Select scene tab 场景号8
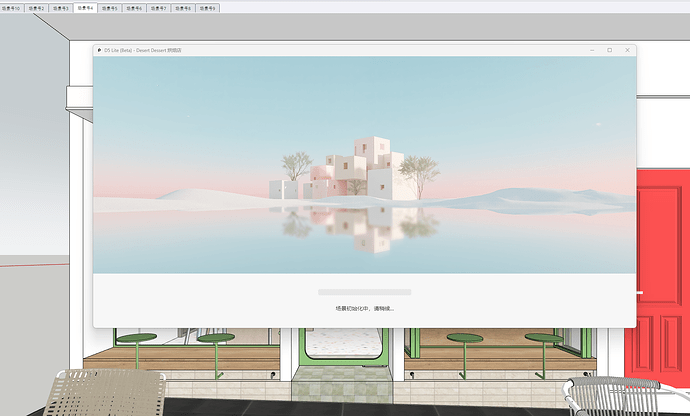 pos(183,7)
